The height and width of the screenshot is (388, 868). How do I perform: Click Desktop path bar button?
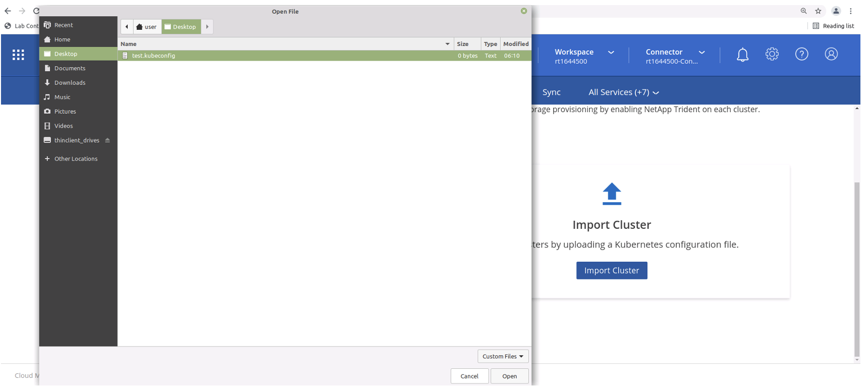[181, 27]
